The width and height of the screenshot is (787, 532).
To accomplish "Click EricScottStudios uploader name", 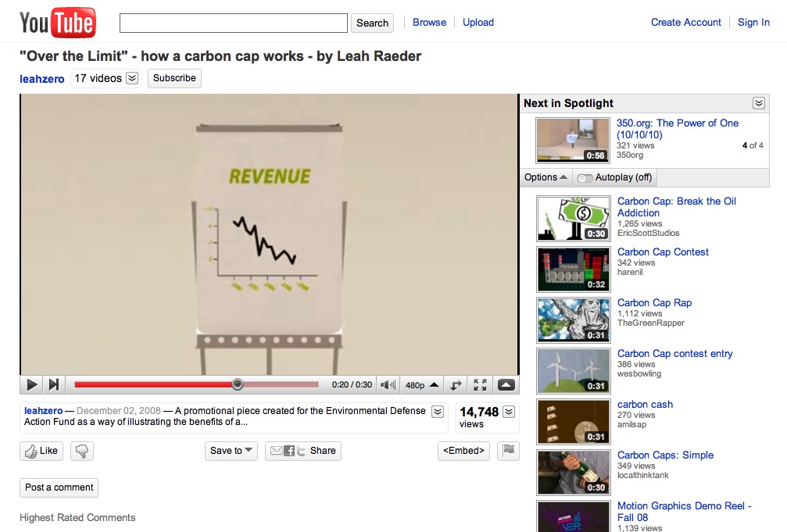I will (648, 233).
